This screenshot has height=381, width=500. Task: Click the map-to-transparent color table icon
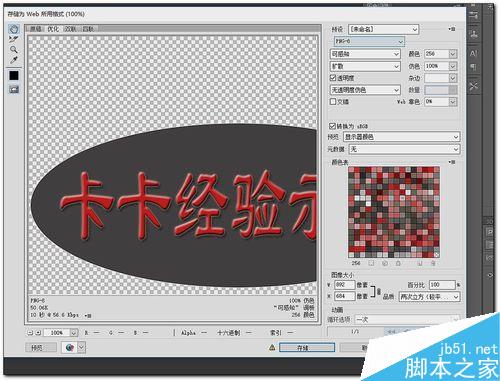[371, 263]
